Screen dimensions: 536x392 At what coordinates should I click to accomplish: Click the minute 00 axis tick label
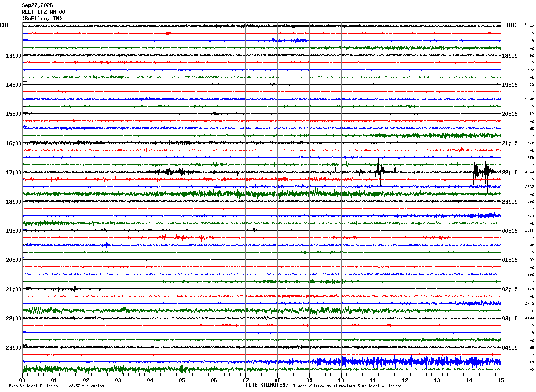pyautogui.click(x=22, y=380)
